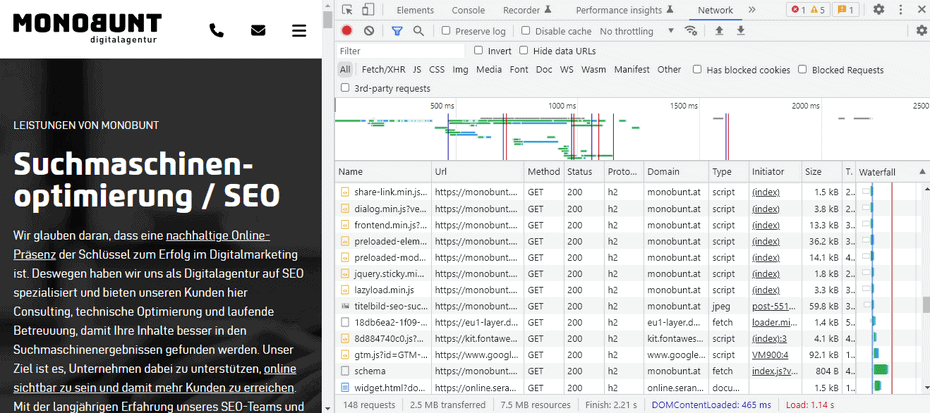
Task: Filter requests by WS
Action: (x=567, y=69)
